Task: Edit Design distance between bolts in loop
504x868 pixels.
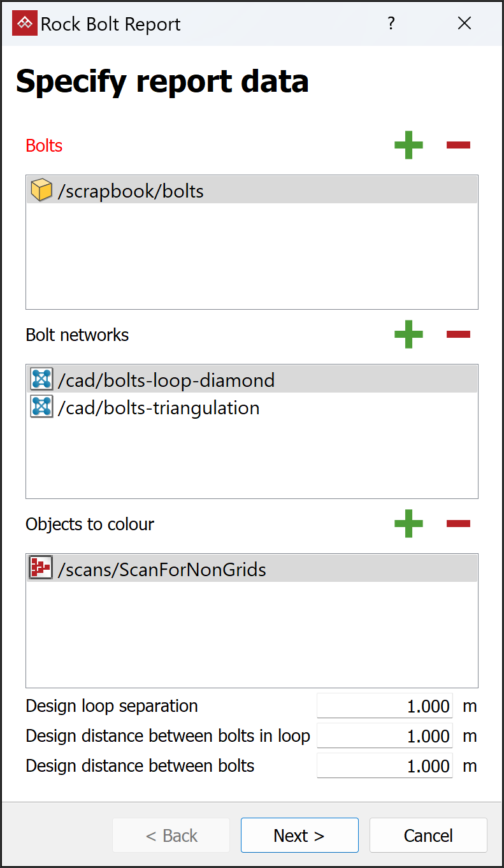Action: [x=384, y=736]
